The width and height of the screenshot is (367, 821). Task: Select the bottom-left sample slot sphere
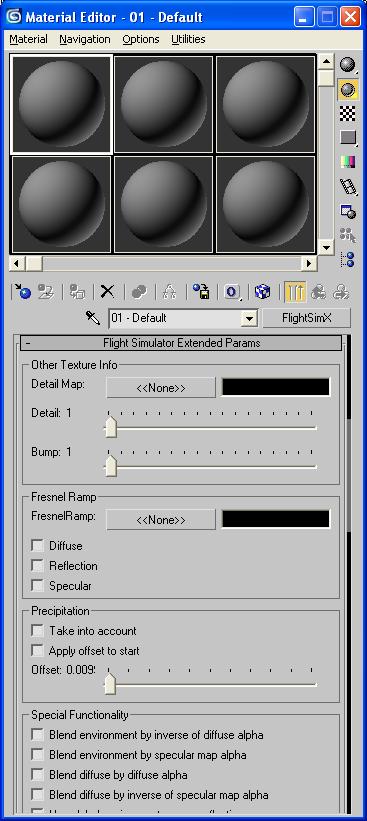click(x=61, y=204)
